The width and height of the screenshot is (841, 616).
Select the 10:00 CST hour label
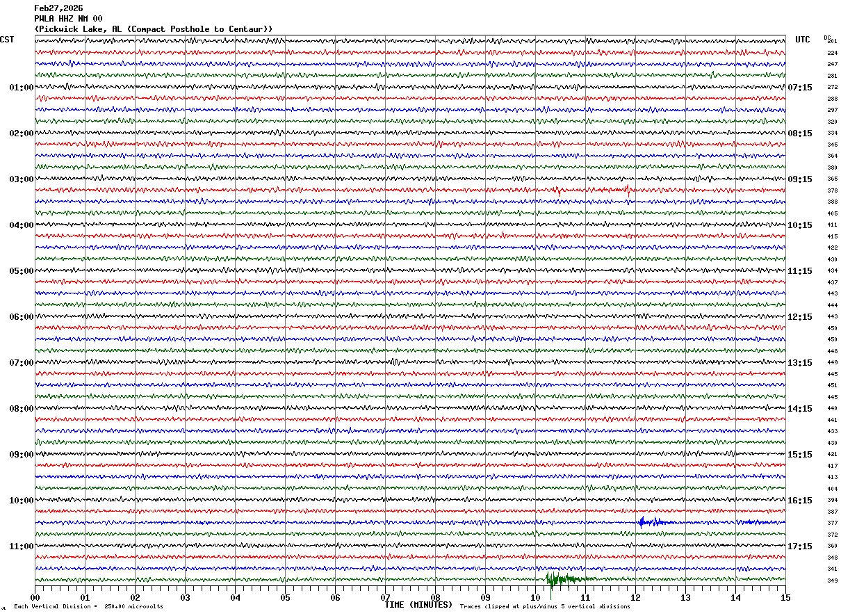click(21, 501)
